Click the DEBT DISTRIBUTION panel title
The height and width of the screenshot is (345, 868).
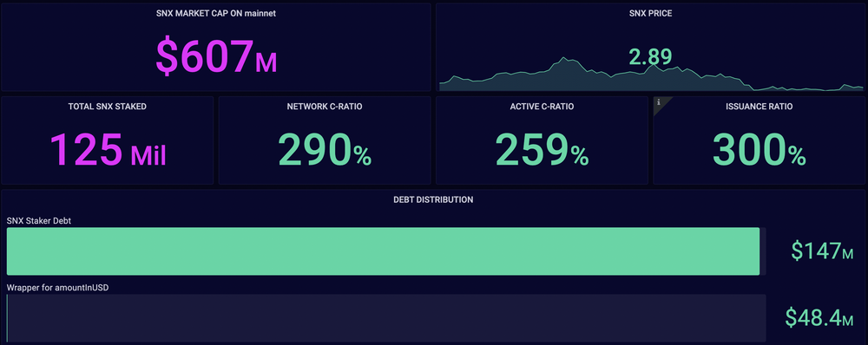(x=433, y=199)
